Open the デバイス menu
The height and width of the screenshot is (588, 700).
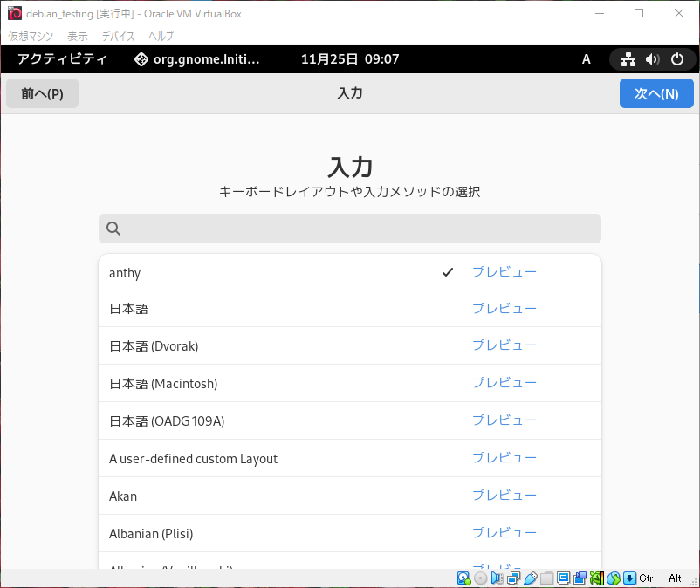pyautogui.click(x=118, y=36)
